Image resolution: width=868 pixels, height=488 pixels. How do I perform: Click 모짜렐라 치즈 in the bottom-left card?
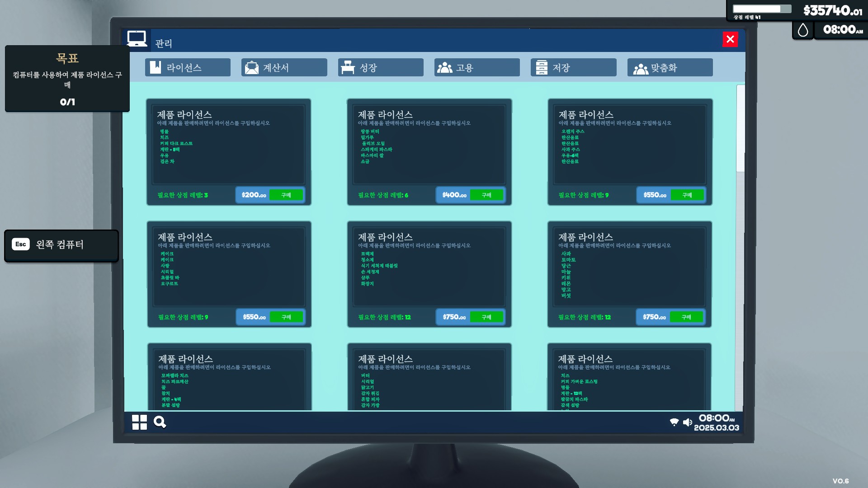[x=175, y=375]
